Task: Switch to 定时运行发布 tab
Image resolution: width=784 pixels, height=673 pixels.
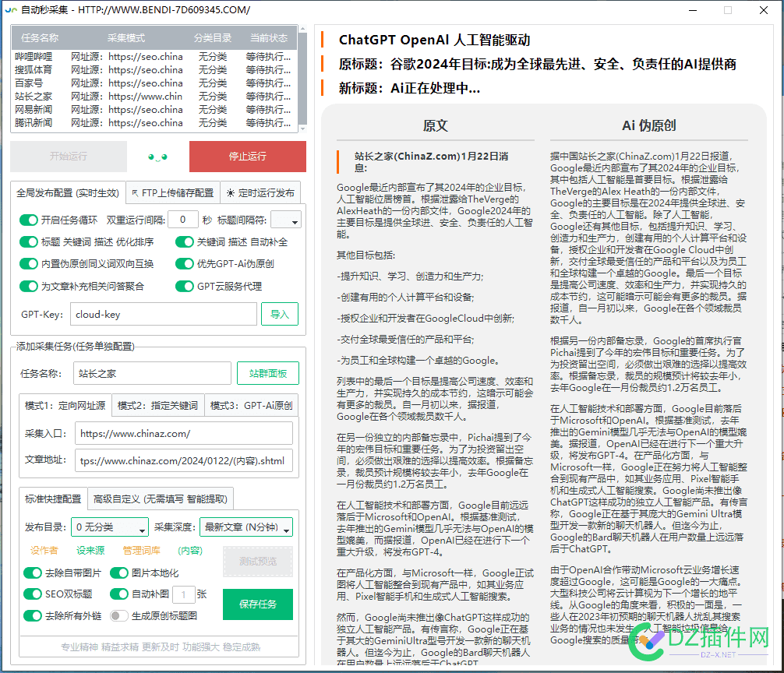Action: click(x=260, y=193)
